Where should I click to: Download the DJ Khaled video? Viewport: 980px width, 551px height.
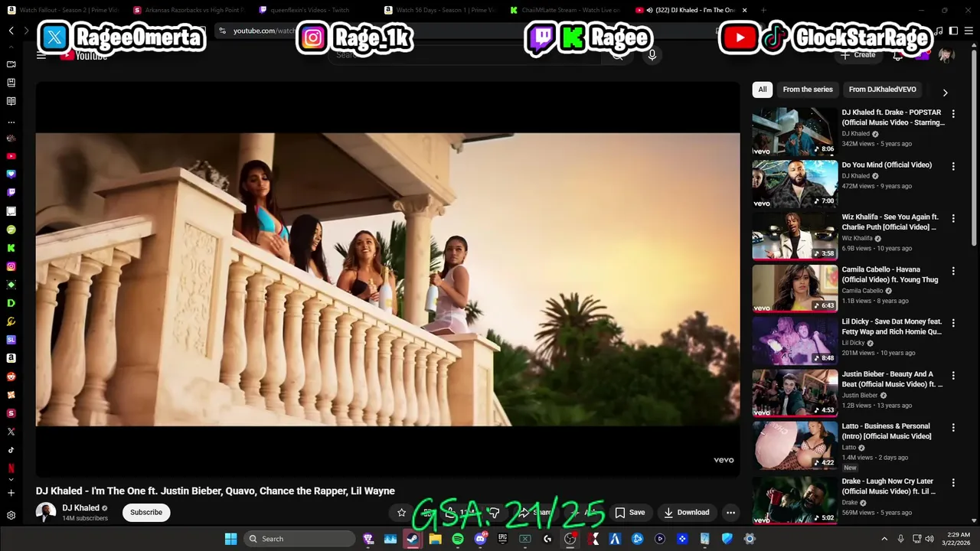[x=686, y=513]
